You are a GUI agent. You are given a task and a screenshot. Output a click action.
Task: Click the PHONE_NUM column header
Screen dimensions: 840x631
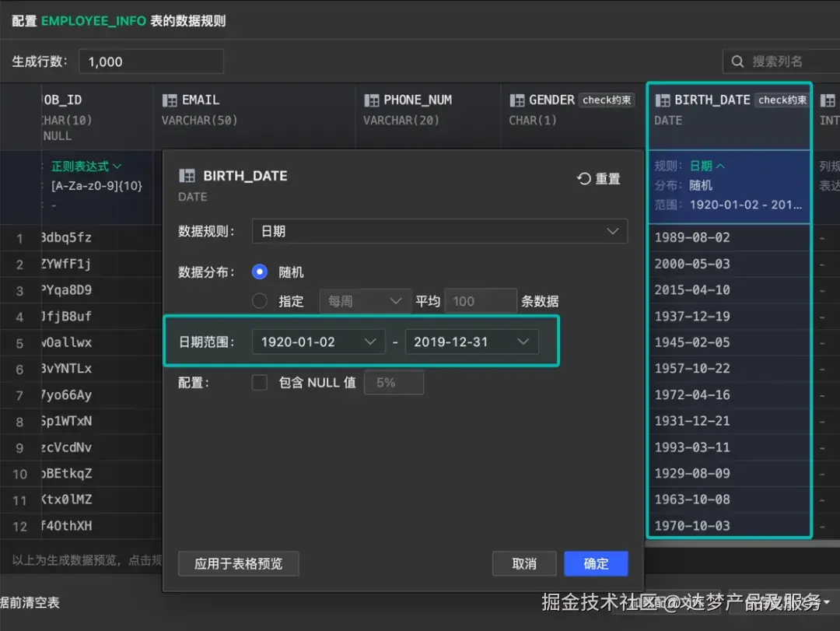(428, 116)
